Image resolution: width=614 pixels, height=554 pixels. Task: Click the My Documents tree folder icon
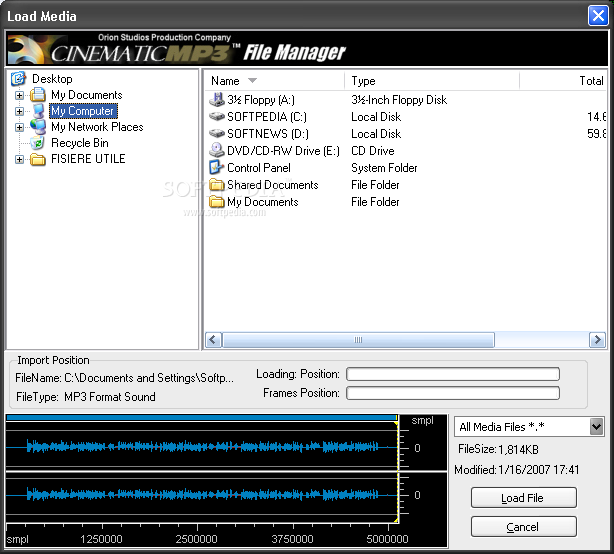(38, 95)
